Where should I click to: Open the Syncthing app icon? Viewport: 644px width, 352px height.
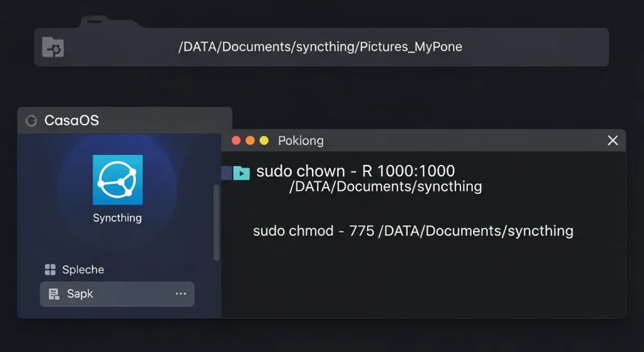[118, 179]
